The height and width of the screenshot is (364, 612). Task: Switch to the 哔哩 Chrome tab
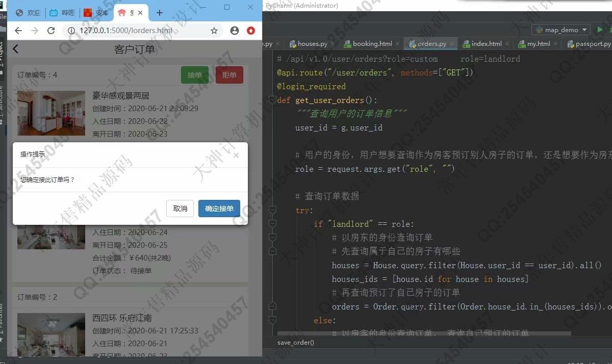[x=62, y=13]
